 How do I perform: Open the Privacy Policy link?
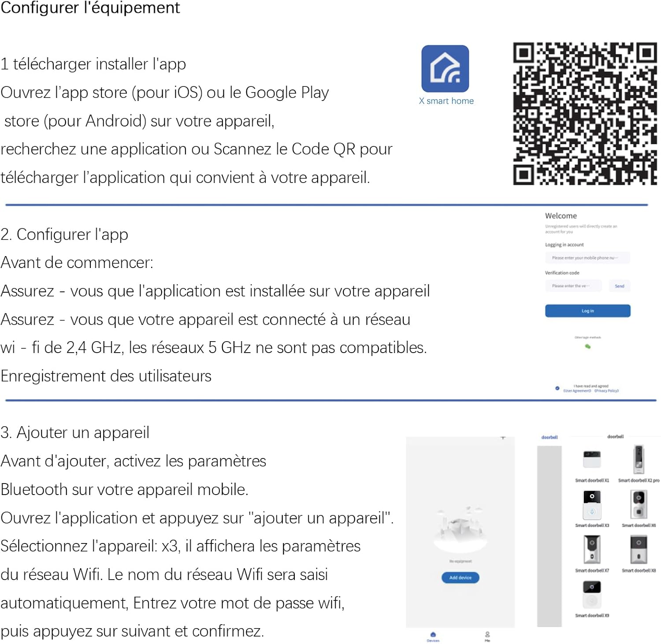606,391
